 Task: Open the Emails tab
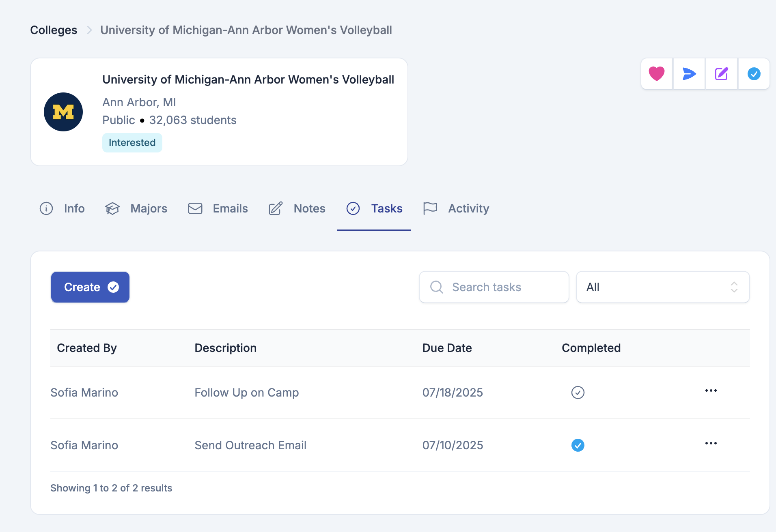point(218,208)
